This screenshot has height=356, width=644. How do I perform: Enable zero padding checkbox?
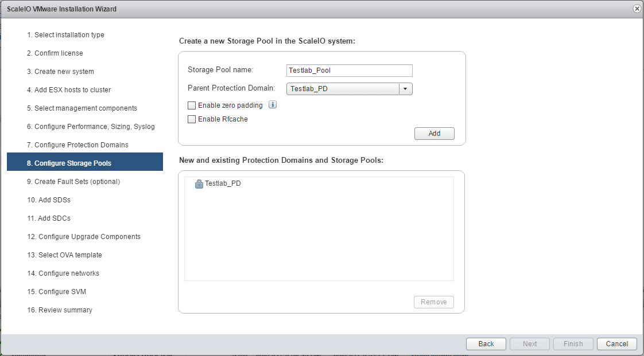[192, 105]
